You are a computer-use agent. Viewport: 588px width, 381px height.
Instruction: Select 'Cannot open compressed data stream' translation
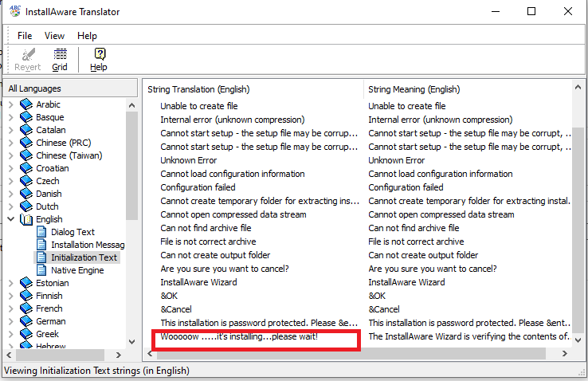point(233,214)
